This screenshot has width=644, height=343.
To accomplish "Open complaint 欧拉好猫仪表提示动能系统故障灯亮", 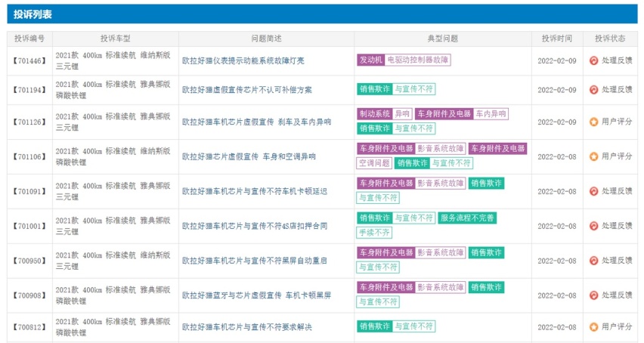I will coord(243,60).
